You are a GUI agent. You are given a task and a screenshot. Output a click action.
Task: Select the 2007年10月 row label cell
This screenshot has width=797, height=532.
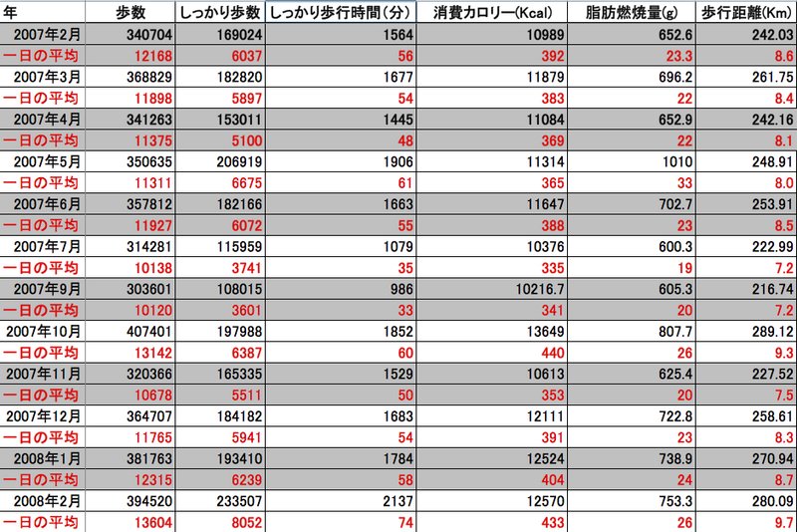(43, 332)
